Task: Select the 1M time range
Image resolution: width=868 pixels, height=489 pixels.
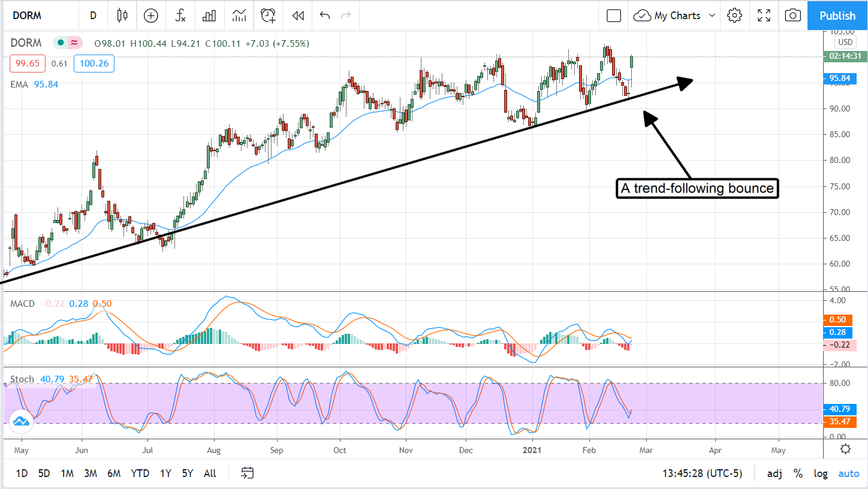Action: [x=67, y=473]
